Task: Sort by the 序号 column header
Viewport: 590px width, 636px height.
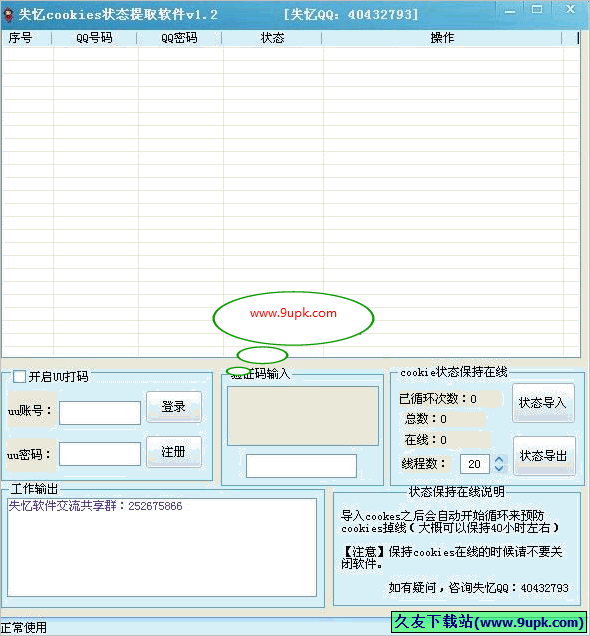Action: 27,38
